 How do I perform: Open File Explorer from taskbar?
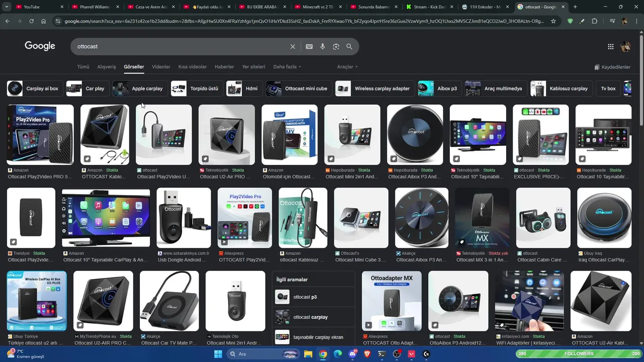click(x=308, y=354)
